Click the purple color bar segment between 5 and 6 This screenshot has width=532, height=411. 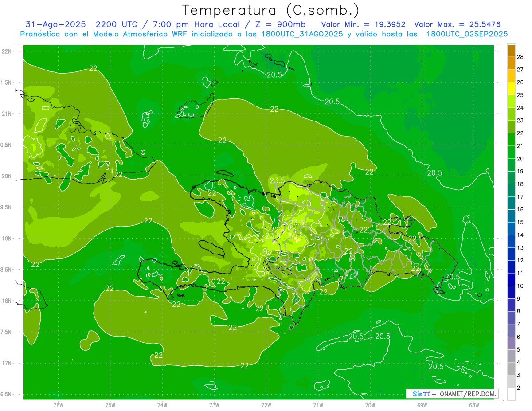(512, 343)
